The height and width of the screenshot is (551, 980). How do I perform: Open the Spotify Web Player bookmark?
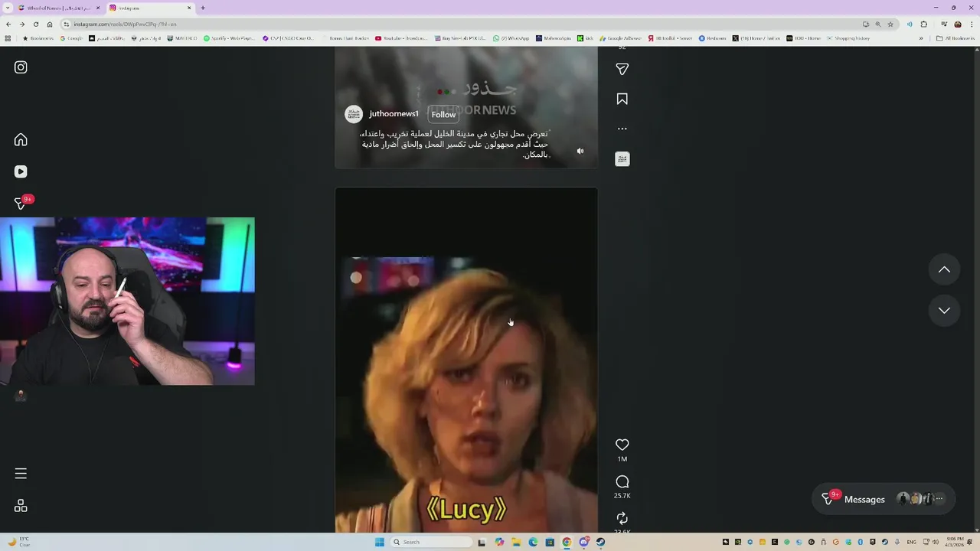tap(229, 38)
